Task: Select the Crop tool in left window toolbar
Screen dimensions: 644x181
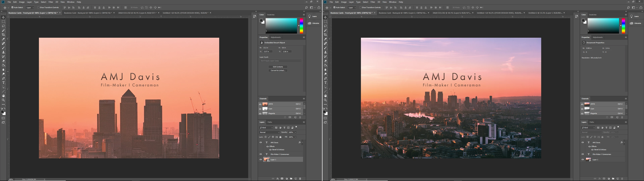Action: [4, 35]
